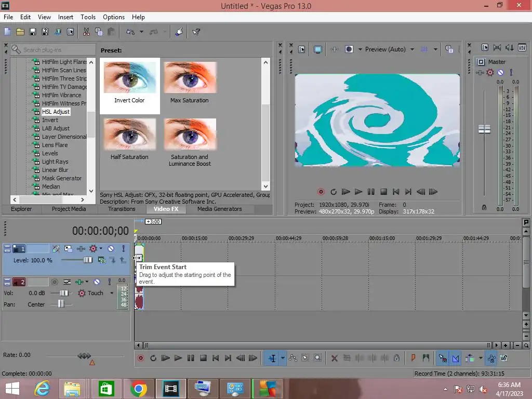Click the New project icon in toolbar
Image resolution: width=532 pixels, height=399 pixels.
click(7, 32)
